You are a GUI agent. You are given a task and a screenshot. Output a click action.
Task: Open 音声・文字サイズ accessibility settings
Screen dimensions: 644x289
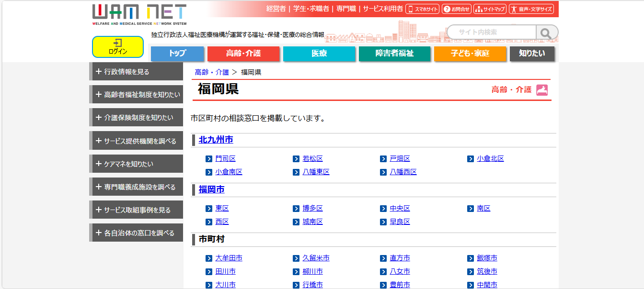[x=531, y=9]
